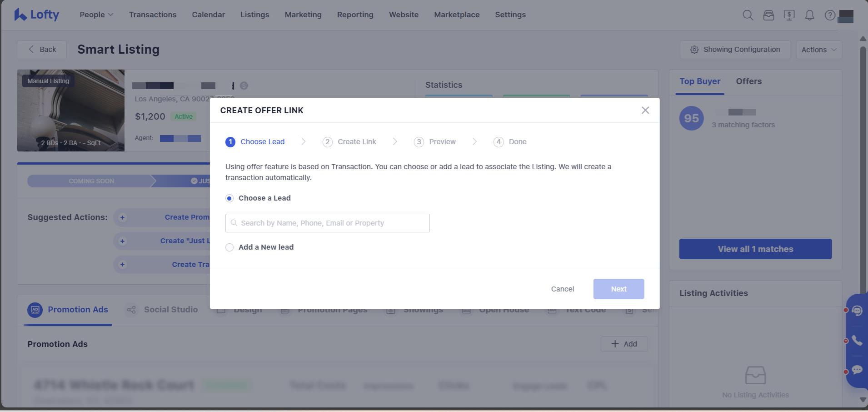
Task: Open the Reporting menu
Action: 355,15
